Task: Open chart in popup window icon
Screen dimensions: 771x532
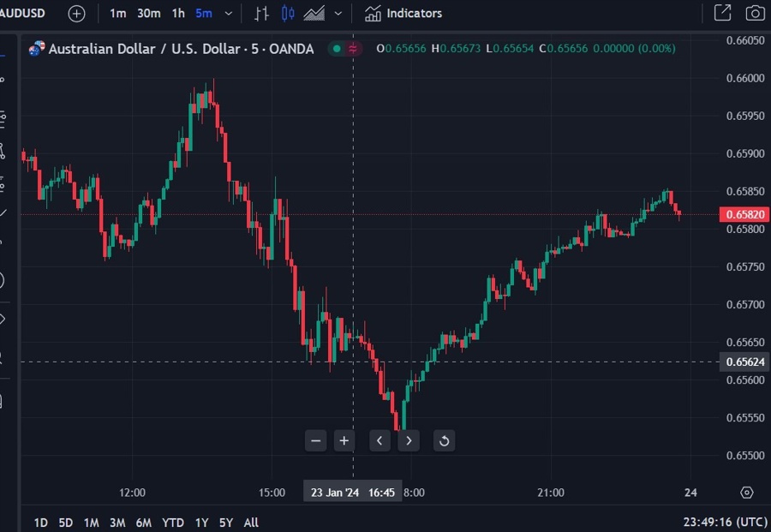Action: [722, 13]
